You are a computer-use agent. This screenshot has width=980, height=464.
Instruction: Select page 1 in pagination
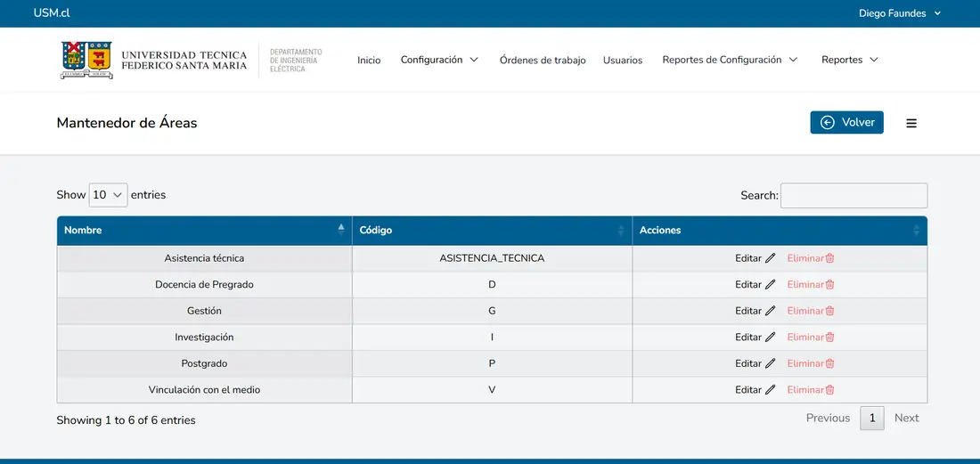click(872, 418)
